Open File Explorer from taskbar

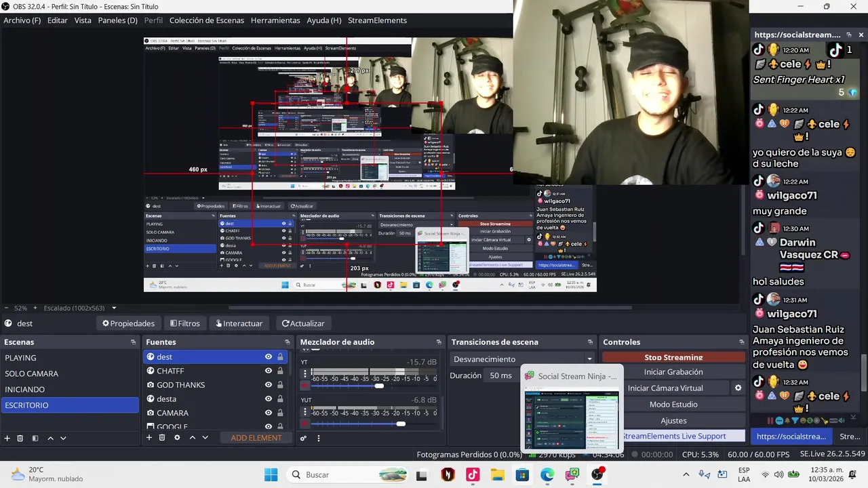point(498,474)
